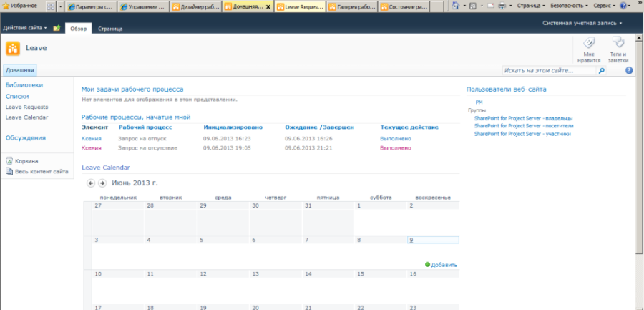Screen dimensions: 644x310
Task: Close the Домашняя browser tab
Action: coord(268,7)
